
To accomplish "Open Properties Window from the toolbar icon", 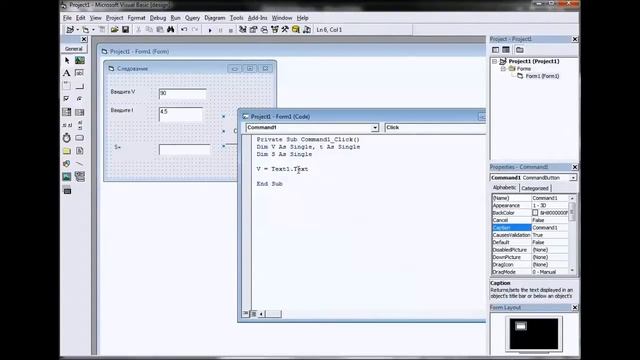I will [253, 30].
